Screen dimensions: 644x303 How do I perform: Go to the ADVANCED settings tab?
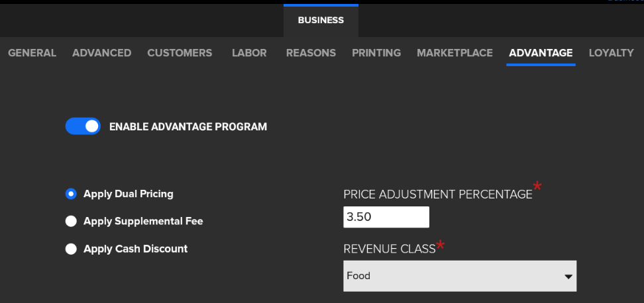point(101,53)
